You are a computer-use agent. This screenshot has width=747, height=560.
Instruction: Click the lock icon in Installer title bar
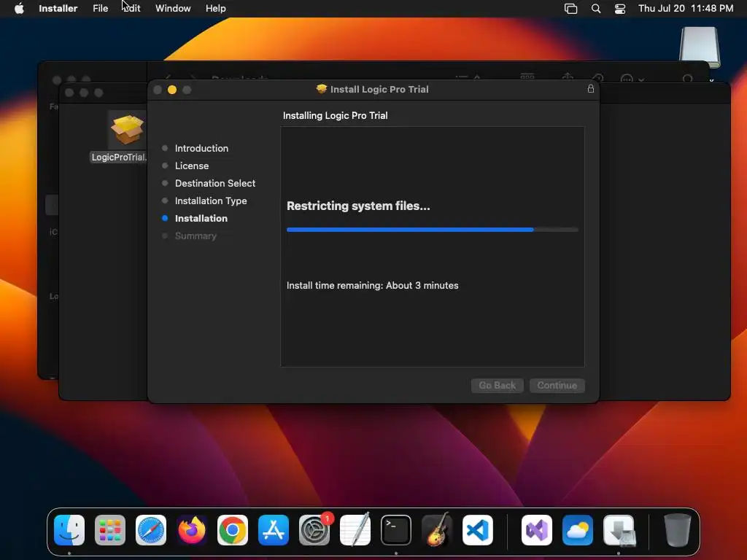pyautogui.click(x=591, y=89)
